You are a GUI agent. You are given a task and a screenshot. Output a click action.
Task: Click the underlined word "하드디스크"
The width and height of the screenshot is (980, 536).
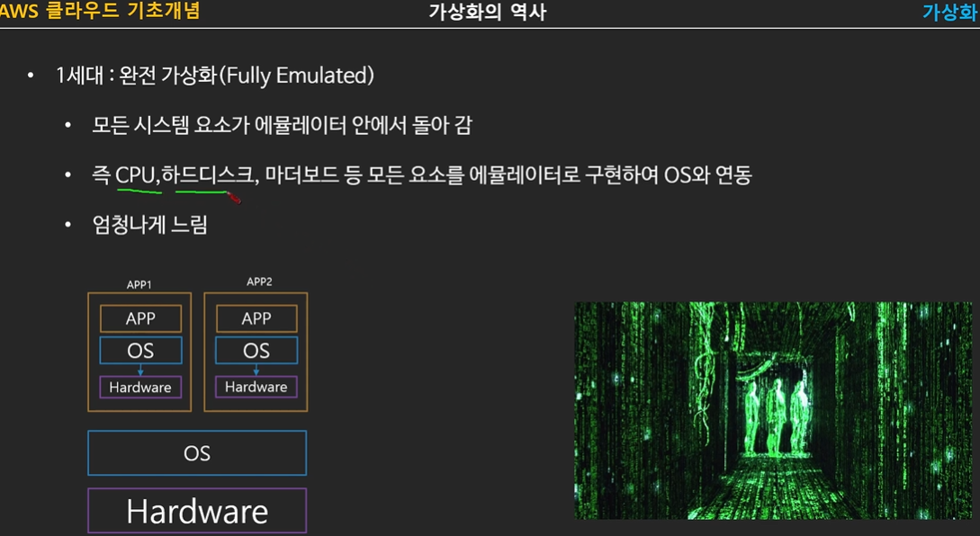(208, 174)
